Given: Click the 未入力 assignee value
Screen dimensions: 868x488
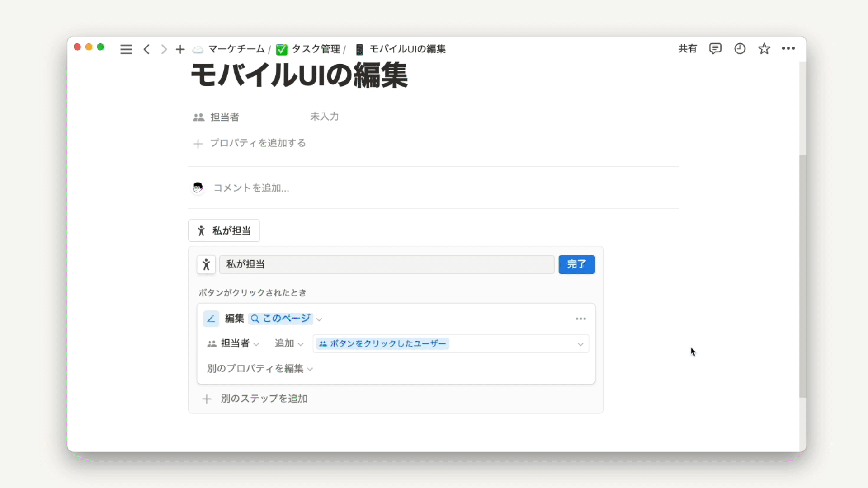Looking at the screenshot, I should click(x=324, y=117).
